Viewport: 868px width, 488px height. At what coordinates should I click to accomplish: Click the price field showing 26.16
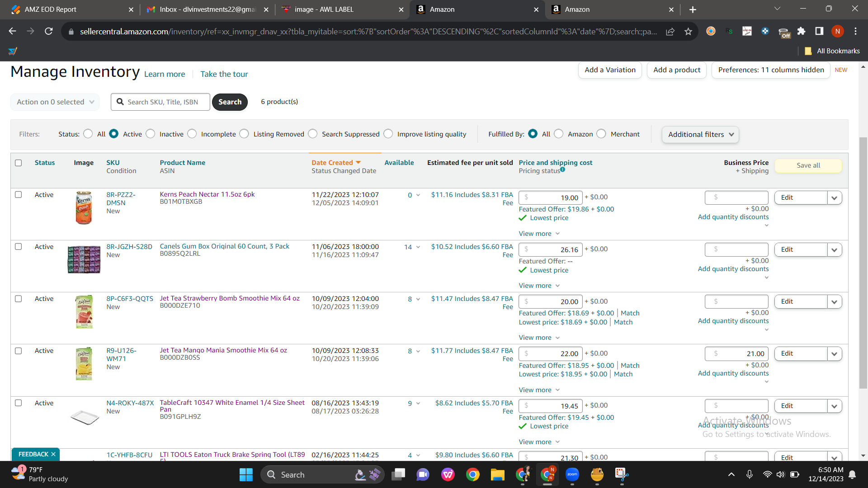(x=551, y=249)
